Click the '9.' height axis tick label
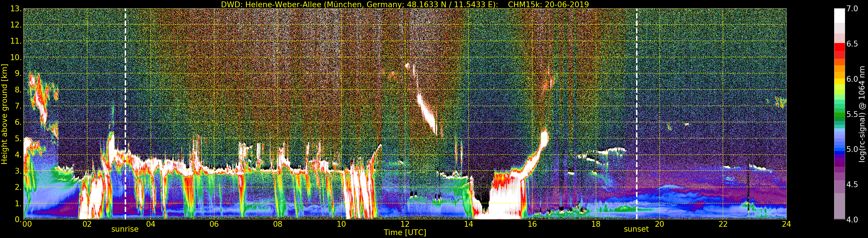The width and height of the screenshot is (868, 238). (18, 73)
